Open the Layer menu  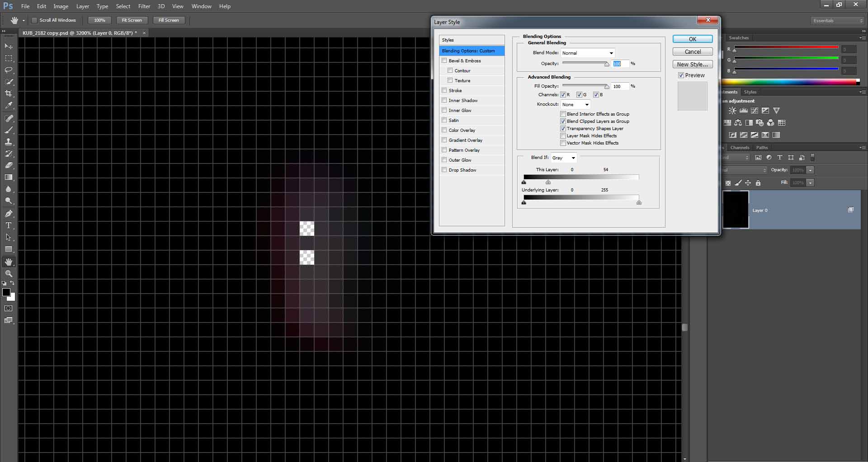[x=83, y=6]
